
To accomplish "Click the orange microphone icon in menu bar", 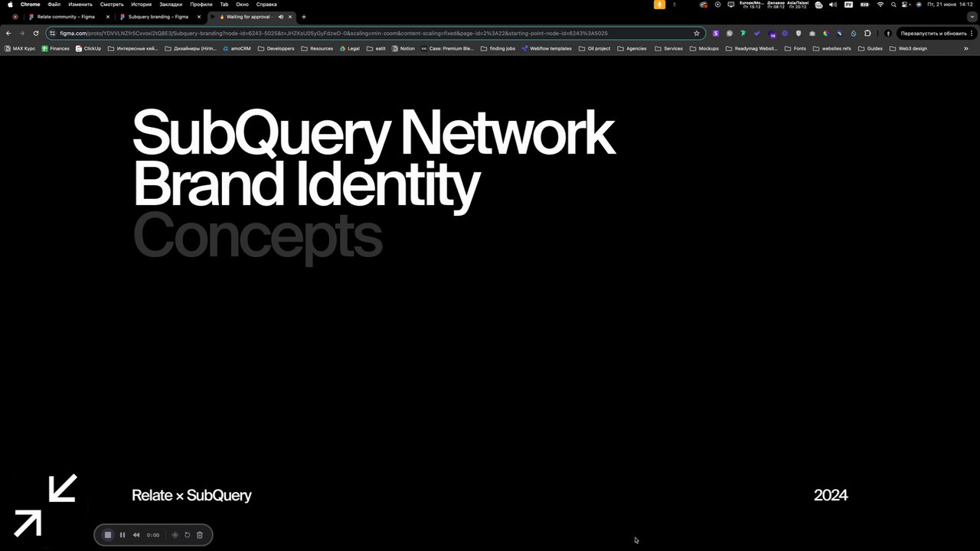I will click(x=659, y=5).
